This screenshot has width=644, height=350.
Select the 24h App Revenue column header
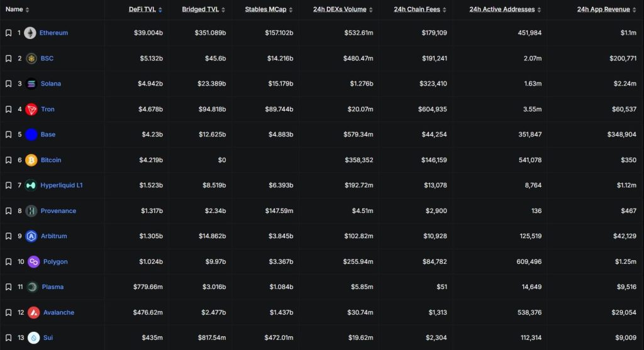[x=603, y=9]
